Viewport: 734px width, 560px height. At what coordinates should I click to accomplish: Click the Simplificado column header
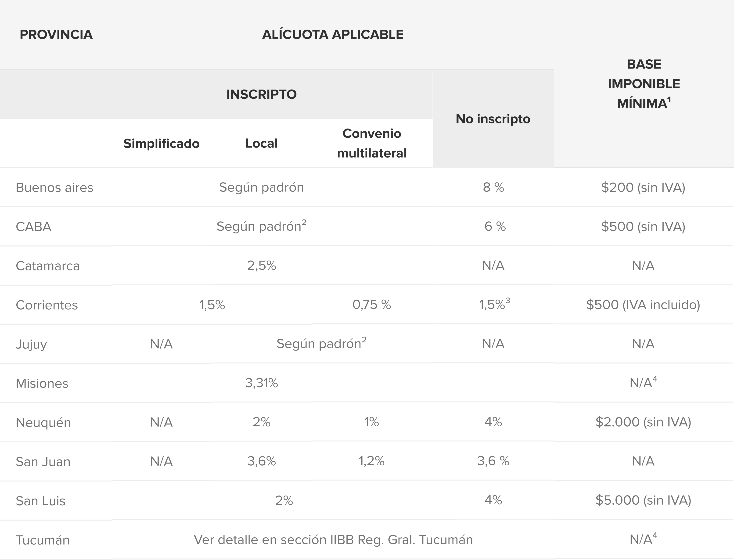tap(161, 144)
